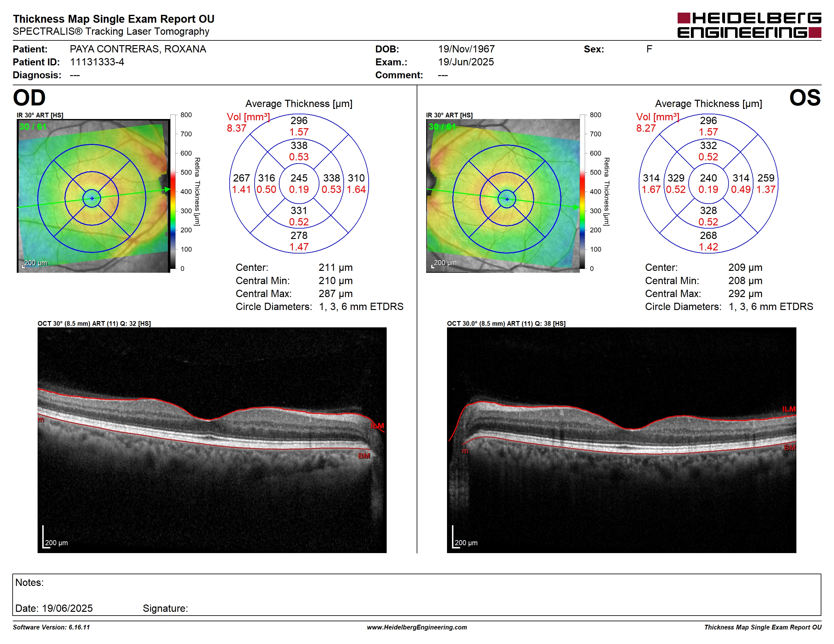
Task: Click the OS inner inferior value 328
Action: point(708,211)
